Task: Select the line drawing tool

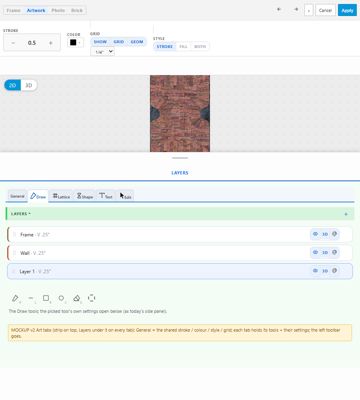Action: (31, 298)
